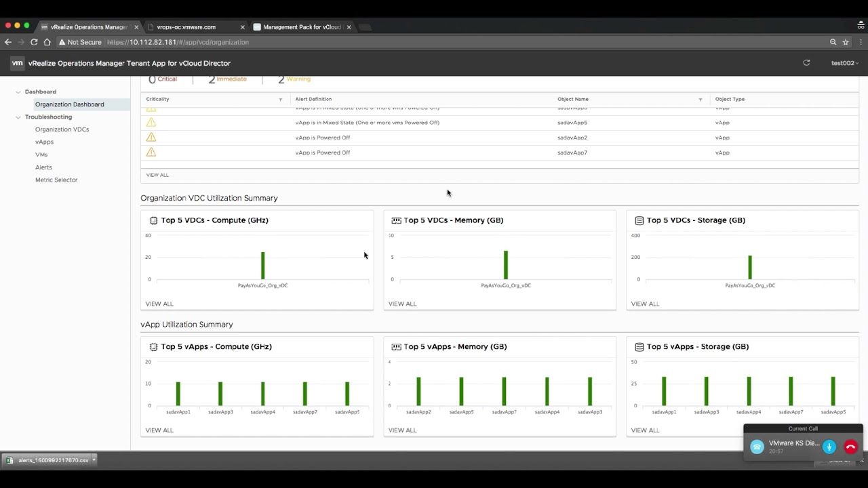Click warning icon for sadavApp7 alert row
868x488 pixels.
point(151,152)
